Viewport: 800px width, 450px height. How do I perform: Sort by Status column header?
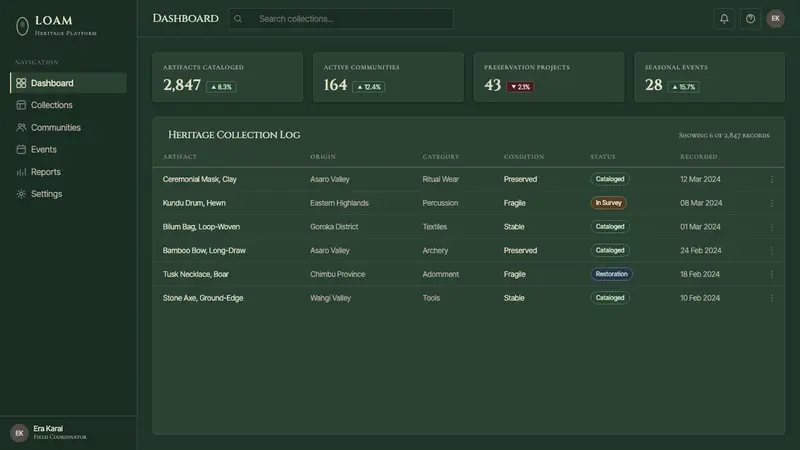pyautogui.click(x=603, y=157)
